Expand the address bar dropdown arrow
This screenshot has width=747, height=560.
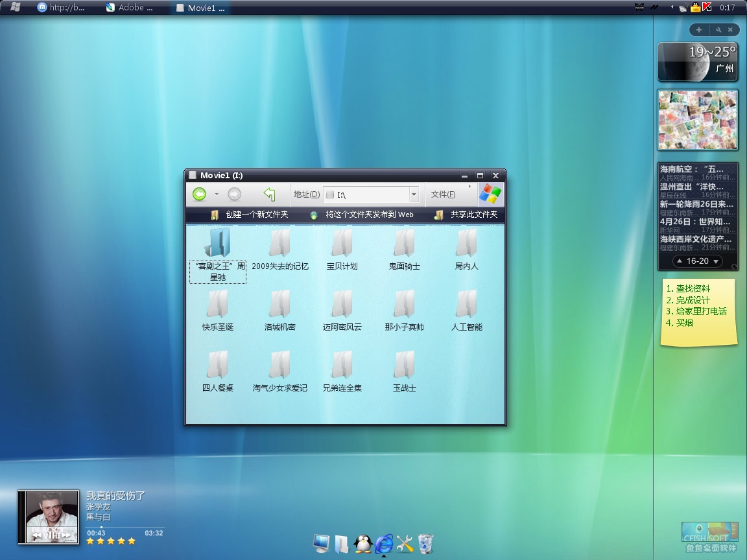pos(414,194)
